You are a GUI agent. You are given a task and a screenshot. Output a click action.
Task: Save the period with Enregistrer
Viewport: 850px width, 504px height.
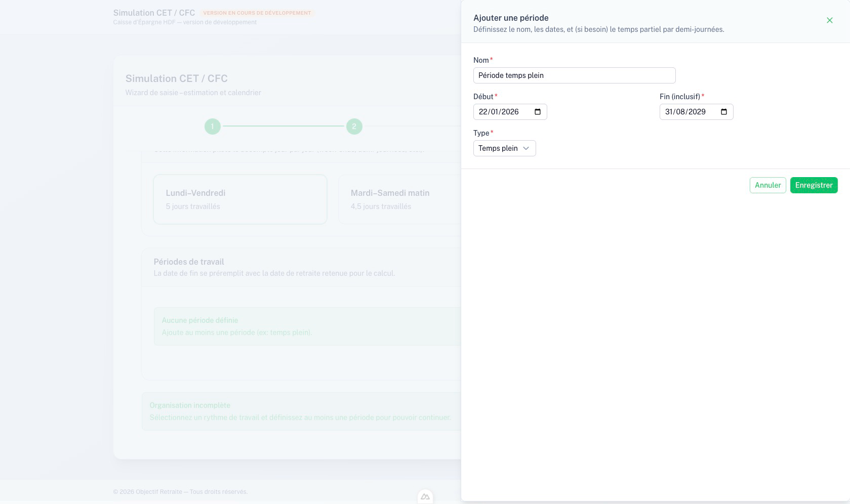[814, 185]
